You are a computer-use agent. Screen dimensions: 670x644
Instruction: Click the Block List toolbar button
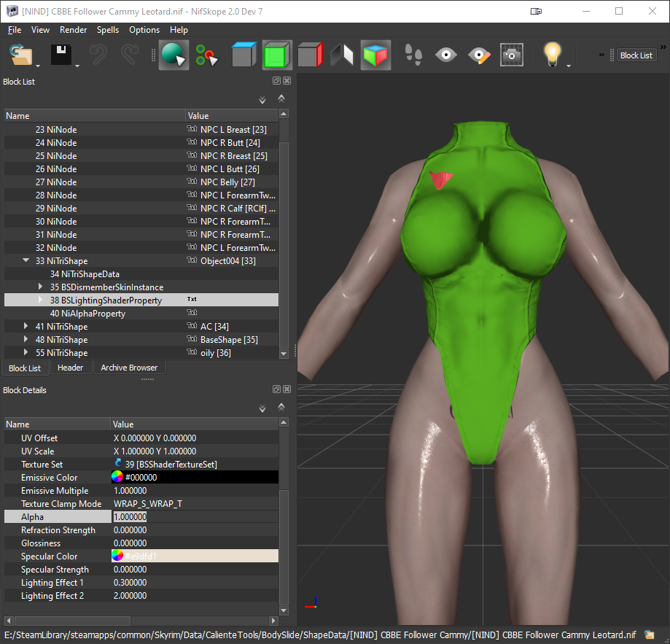pos(636,55)
